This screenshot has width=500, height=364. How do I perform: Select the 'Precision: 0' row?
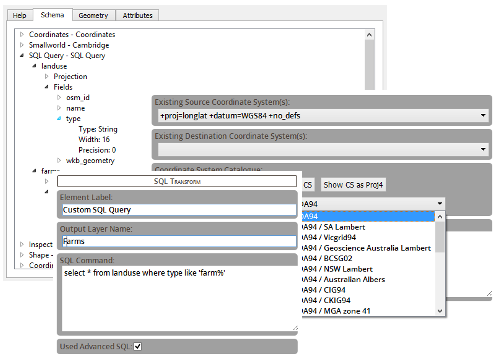97,150
